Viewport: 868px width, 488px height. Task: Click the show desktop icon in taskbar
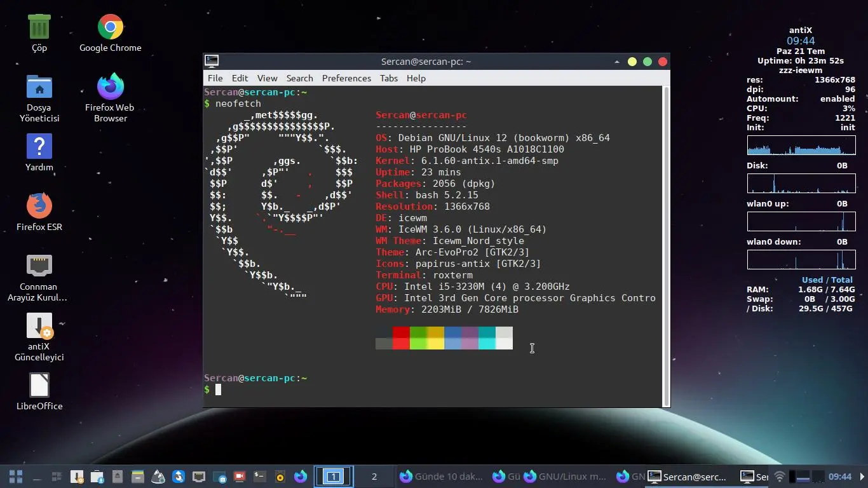[37, 477]
